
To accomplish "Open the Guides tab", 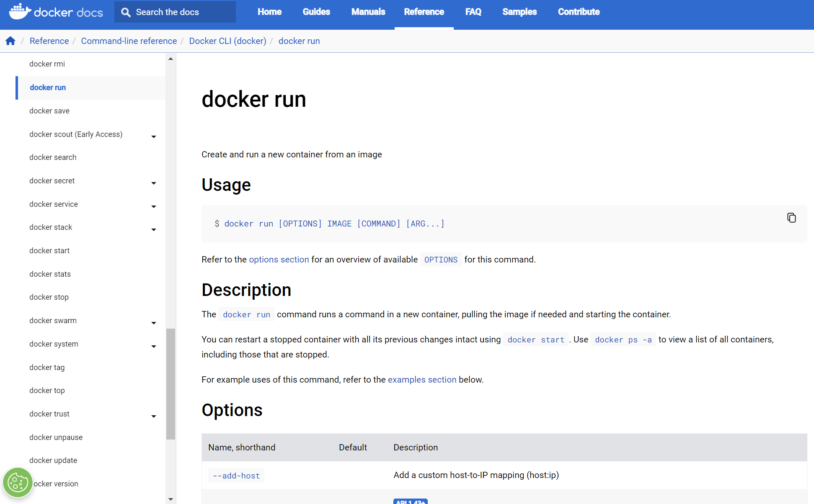I will point(316,12).
